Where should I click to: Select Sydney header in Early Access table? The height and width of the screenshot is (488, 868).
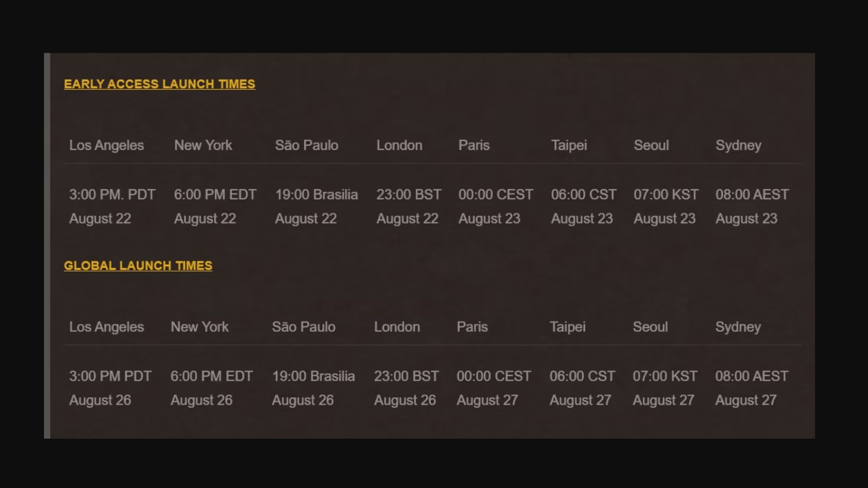(x=738, y=145)
